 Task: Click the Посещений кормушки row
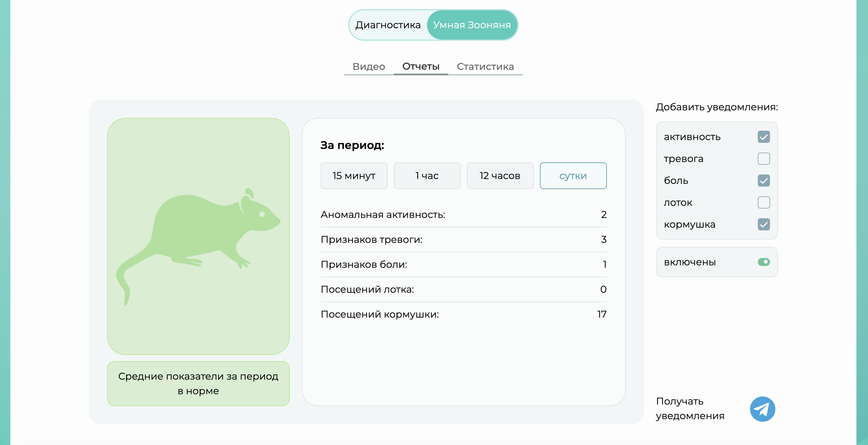pyautogui.click(x=463, y=314)
